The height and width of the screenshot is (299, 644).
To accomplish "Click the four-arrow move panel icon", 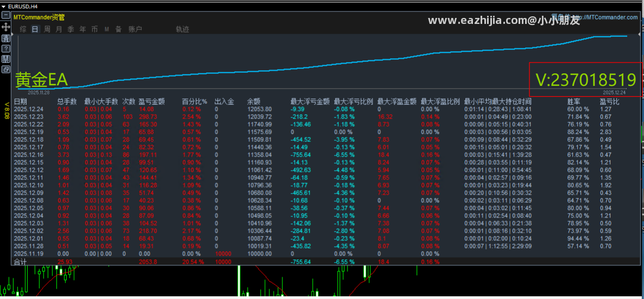I will (6, 27).
